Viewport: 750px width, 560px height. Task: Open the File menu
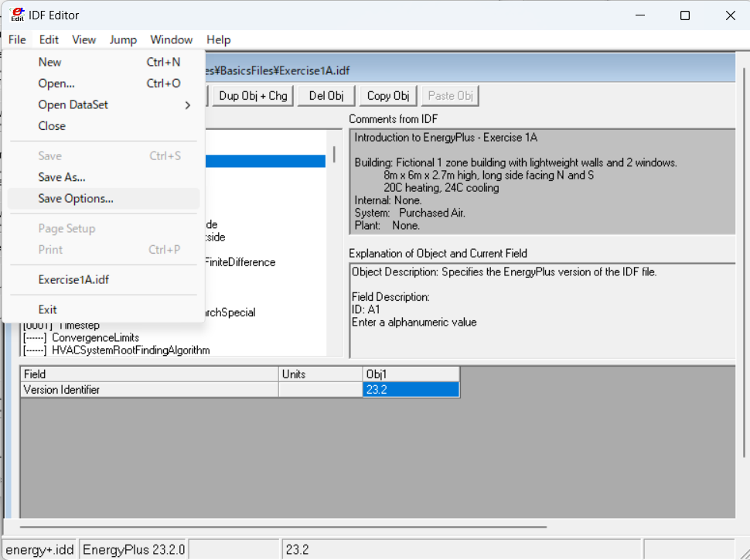click(x=17, y=39)
